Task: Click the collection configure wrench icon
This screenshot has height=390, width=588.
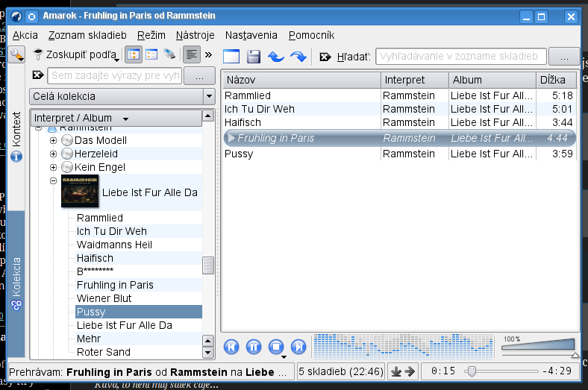Action: click(16, 54)
